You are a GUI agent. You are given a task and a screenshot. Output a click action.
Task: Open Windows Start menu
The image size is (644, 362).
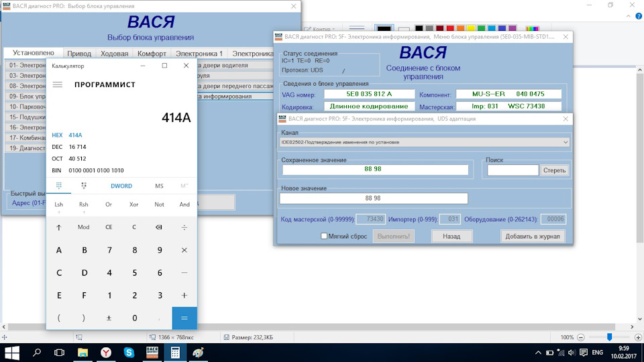click(12, 353)
